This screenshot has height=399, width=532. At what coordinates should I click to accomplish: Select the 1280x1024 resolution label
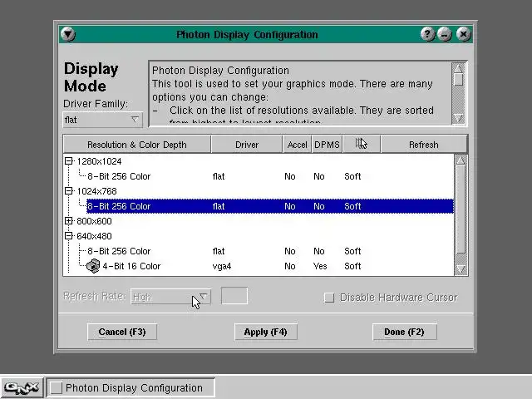point(99,161)
